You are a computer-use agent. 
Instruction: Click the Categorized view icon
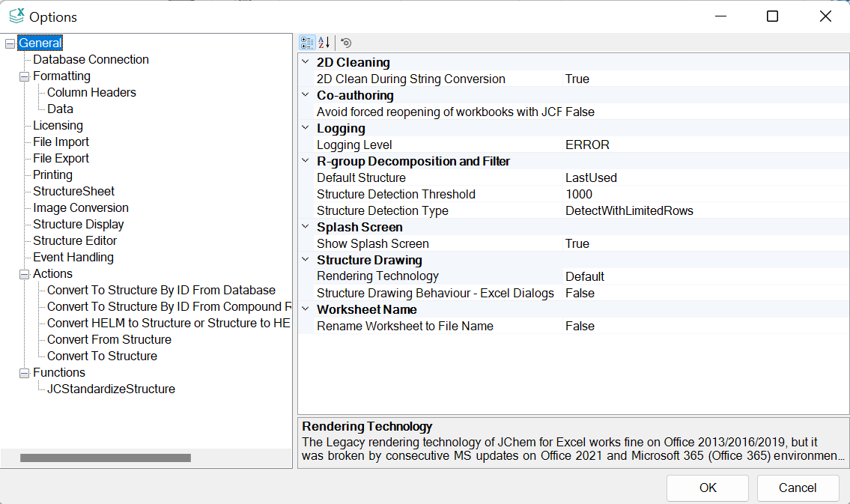307,43
